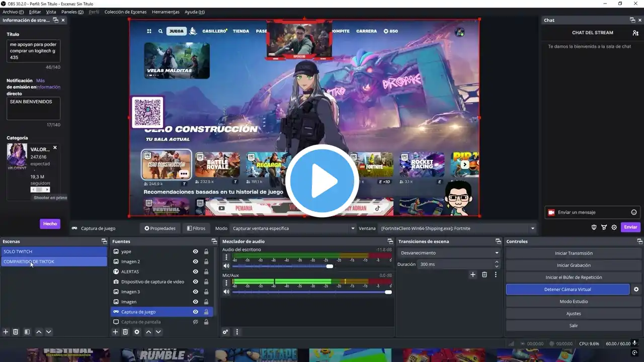The width and height of the screenshot is (644, 362).
Task: Click Iniciar Grabación button
Action: click(x=574, y=265)
